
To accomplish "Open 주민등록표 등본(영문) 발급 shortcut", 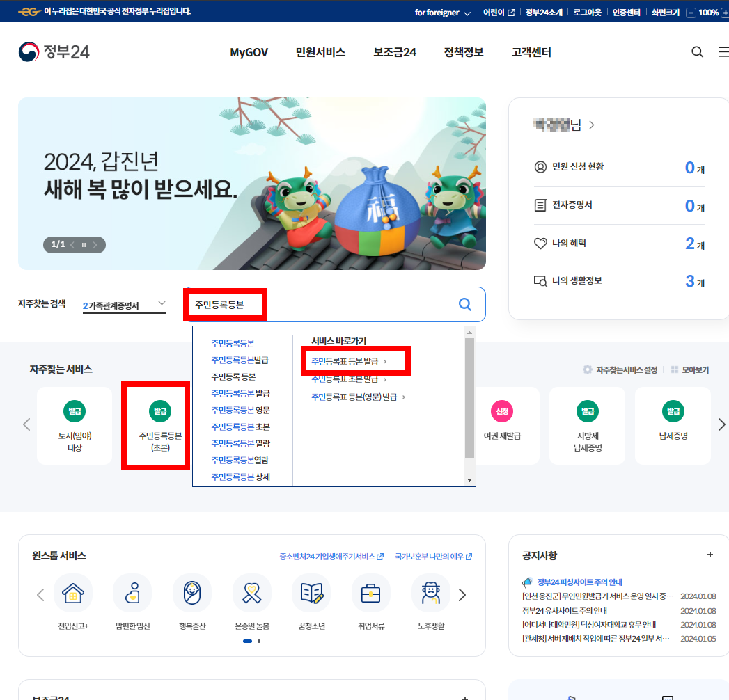I will click(358, 397).
